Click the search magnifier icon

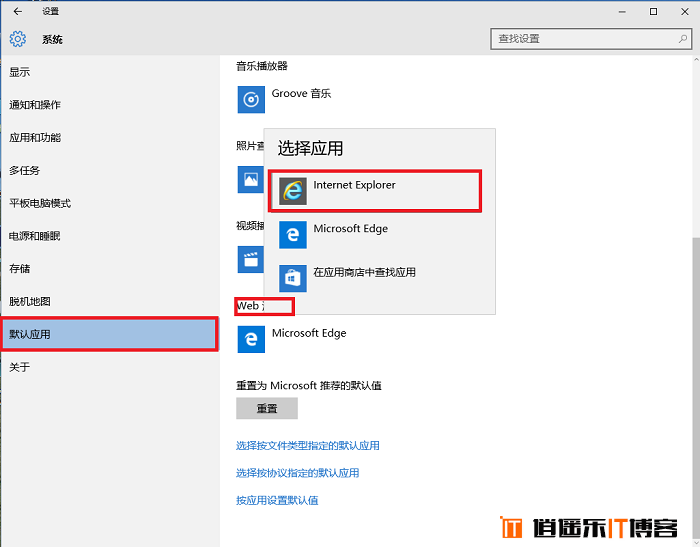click(683, 39)
